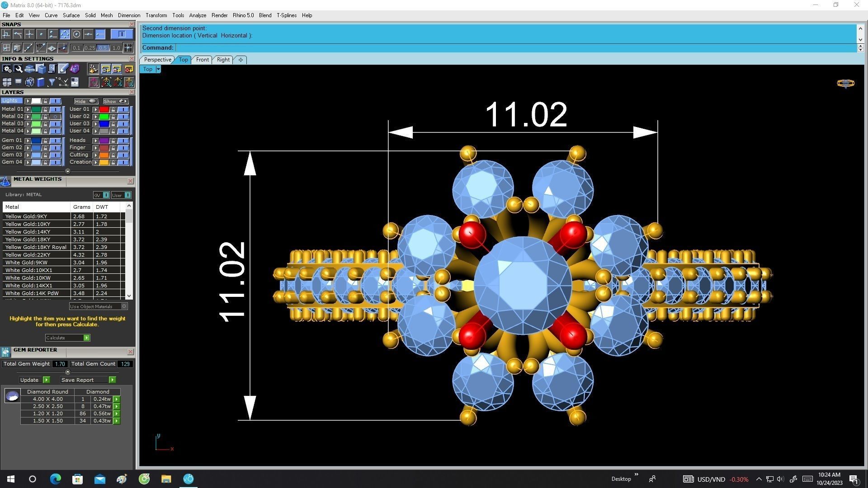868x488 pixels.
Task: Click Gem Reporter gem thumbnail icon
Action: click(12, 396)
